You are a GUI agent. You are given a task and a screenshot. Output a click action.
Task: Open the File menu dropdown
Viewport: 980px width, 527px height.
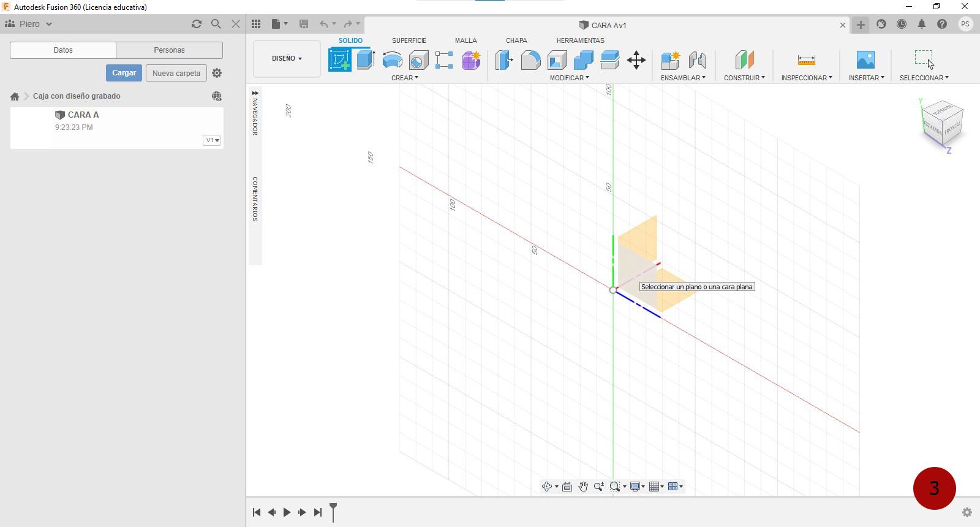[279, 24]
